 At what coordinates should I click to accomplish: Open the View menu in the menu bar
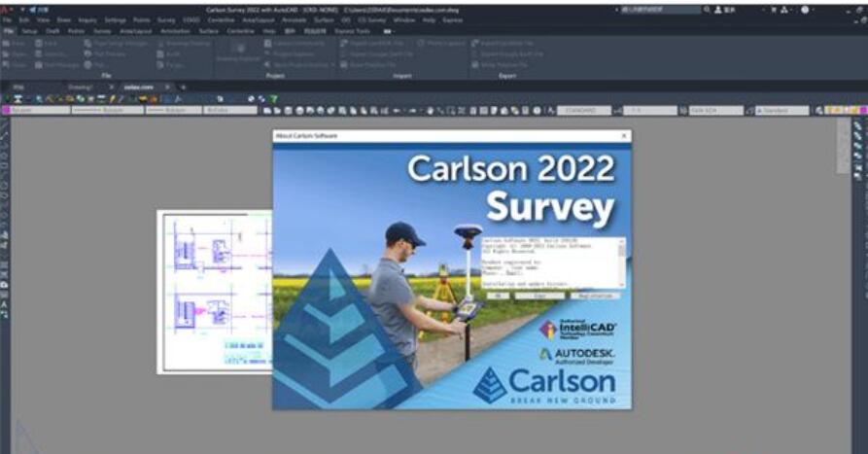[x=43, y=20]
